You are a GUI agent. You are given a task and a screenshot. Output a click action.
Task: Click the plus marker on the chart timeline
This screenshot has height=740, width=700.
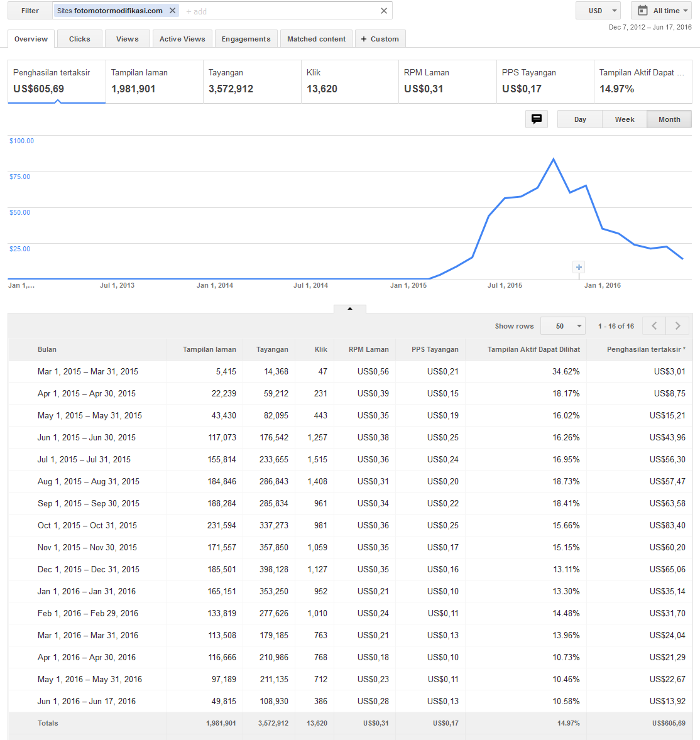(579, 268)
